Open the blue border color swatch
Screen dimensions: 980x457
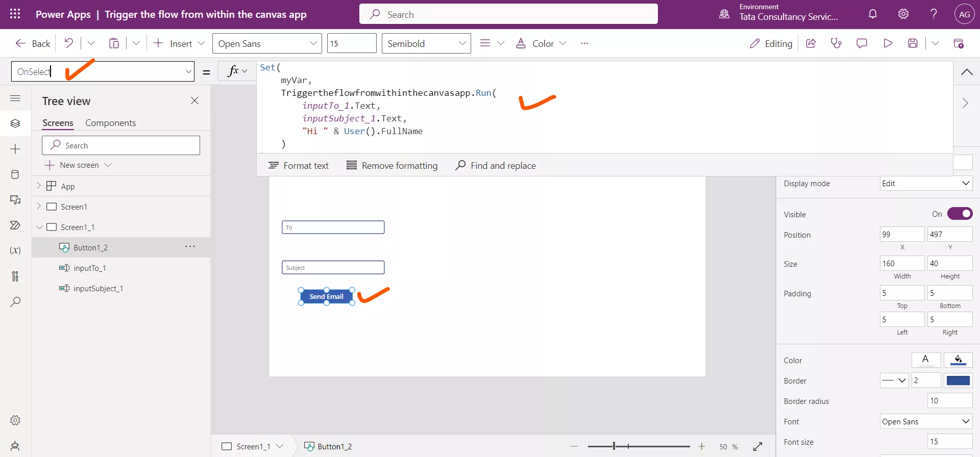(x=958, y=380)
